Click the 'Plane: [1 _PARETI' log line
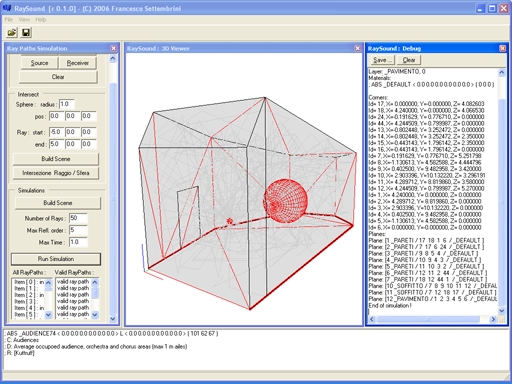 pos(426,241)
